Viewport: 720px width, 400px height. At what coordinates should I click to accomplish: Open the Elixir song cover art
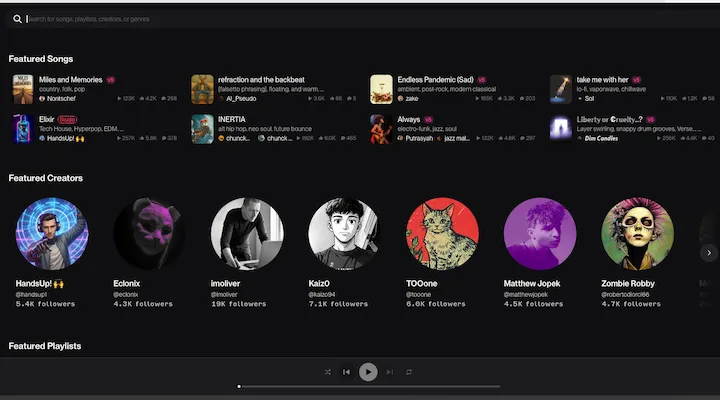[x=23, y=129]
